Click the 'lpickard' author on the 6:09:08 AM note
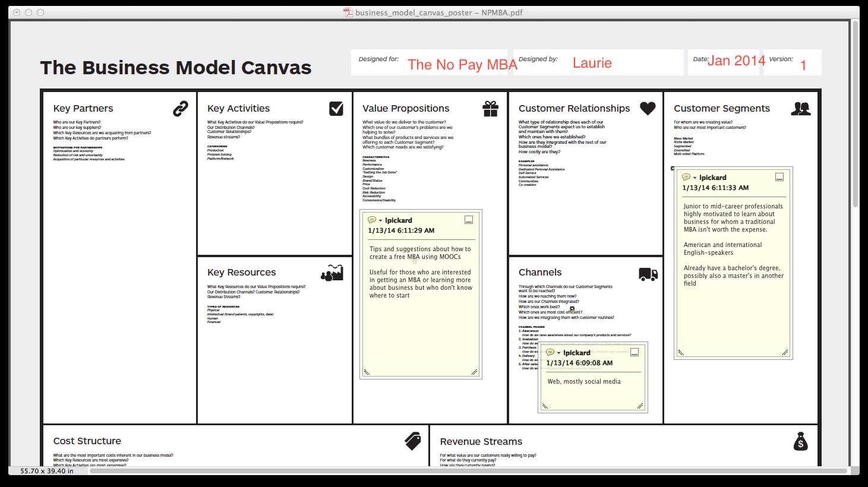 click(x=577, y=353)
